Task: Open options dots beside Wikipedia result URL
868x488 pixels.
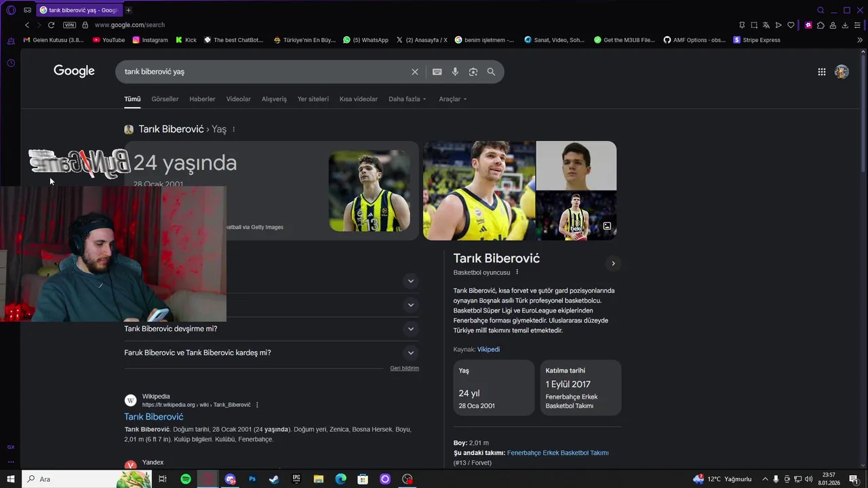Action: tap(257, 405)
